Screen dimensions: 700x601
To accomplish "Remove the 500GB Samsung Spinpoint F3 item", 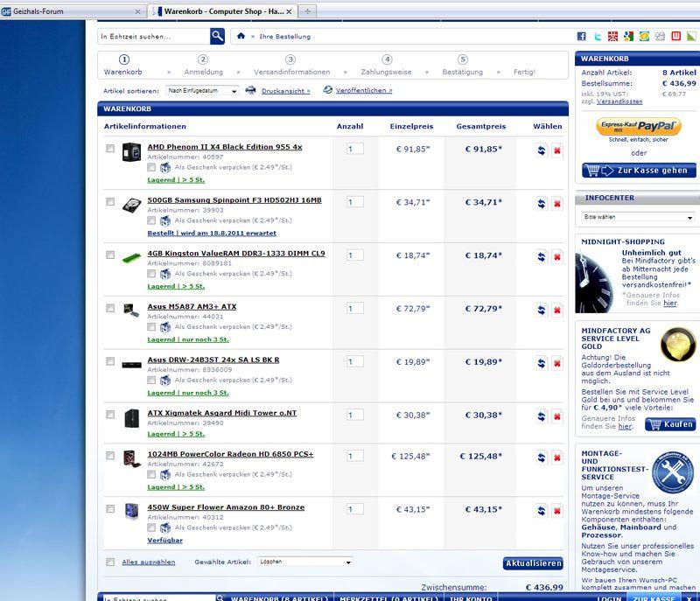I will [x=557, y=204].
